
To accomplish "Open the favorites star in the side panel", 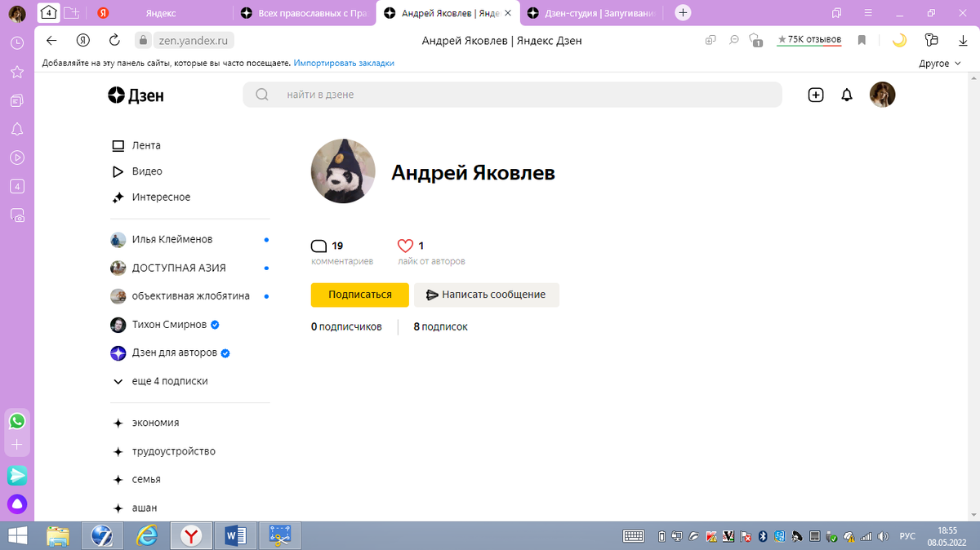I will pos(17,72).
